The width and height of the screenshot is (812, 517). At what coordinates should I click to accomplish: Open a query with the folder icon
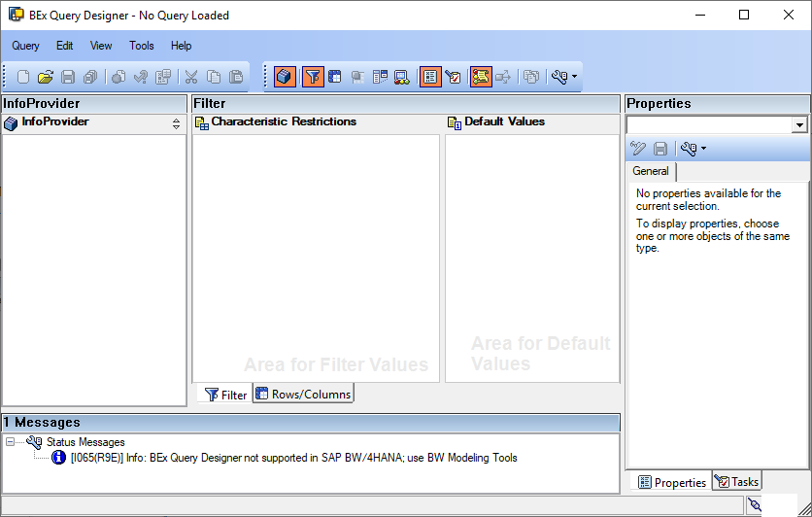tap(46, 77)
